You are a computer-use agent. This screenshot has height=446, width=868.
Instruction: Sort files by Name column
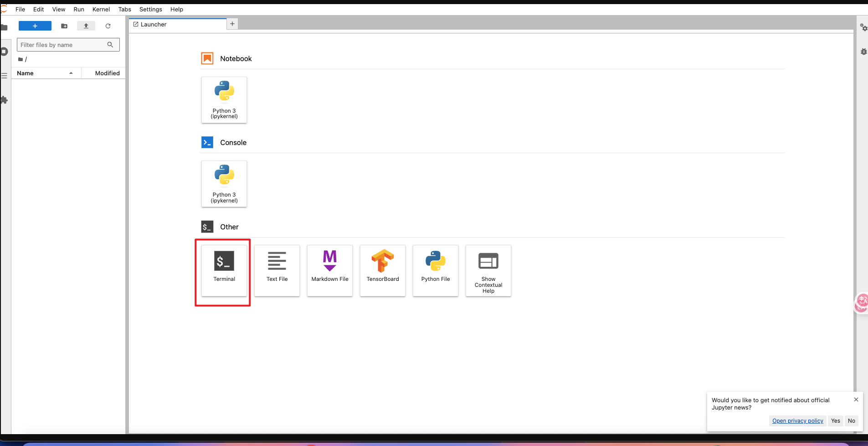pos(46,73)
